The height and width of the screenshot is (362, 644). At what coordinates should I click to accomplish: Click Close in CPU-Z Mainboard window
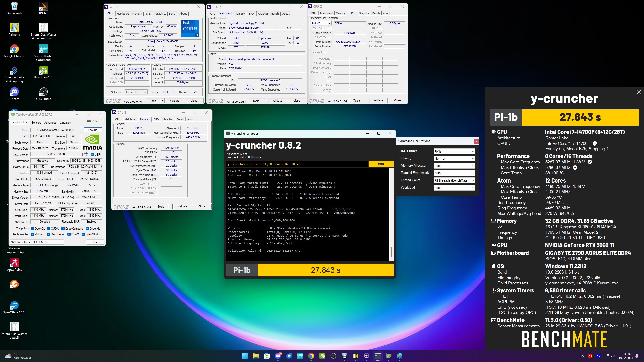point(297,101)
